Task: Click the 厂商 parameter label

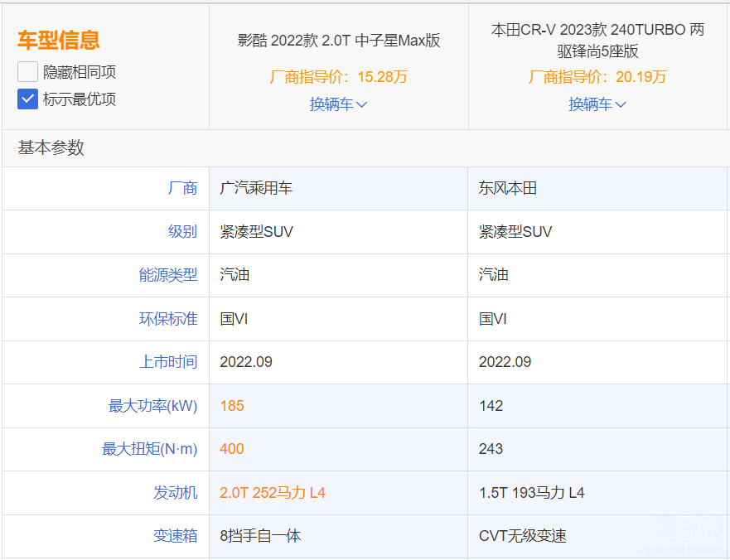Action: click(x=182, y=188)
